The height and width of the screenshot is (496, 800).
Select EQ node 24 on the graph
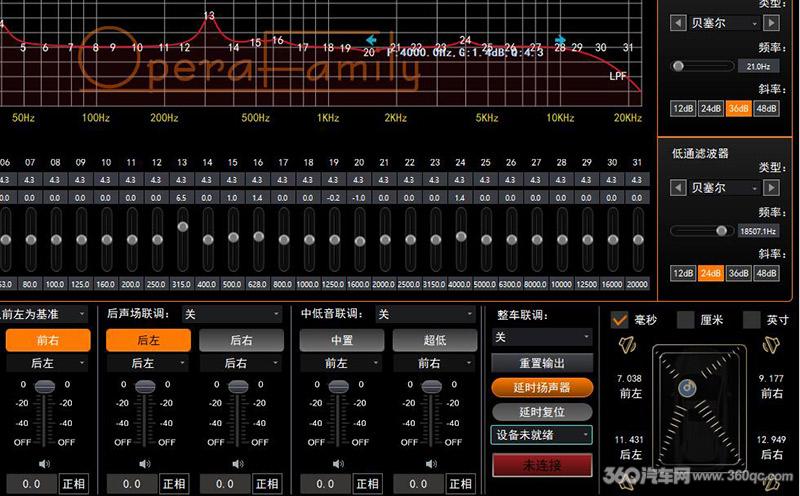click(465, 40)
